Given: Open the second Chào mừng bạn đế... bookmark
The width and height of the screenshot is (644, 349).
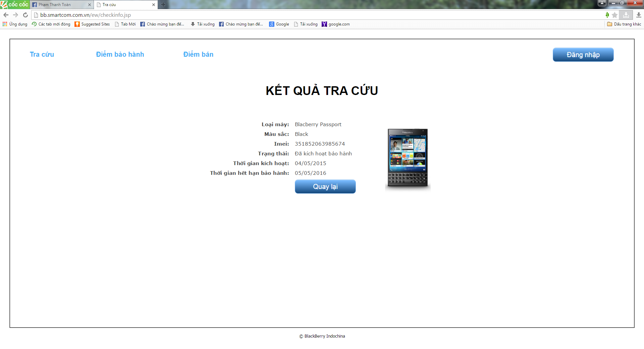Looking at the screenshot, I should (241, 24).
